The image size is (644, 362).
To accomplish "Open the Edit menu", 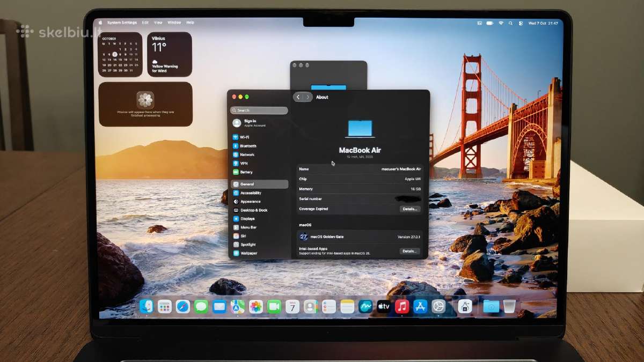I will 145,23.
